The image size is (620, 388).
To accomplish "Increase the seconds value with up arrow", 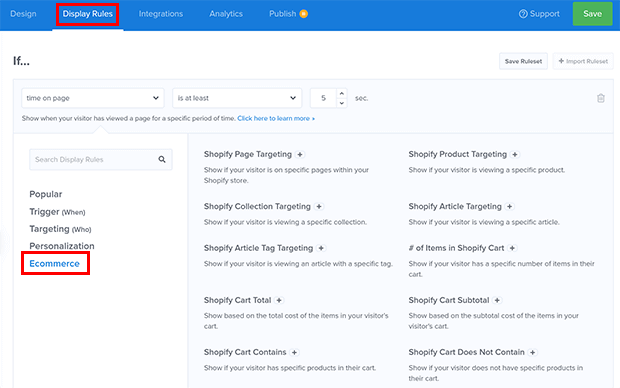I will coord(342,94).
